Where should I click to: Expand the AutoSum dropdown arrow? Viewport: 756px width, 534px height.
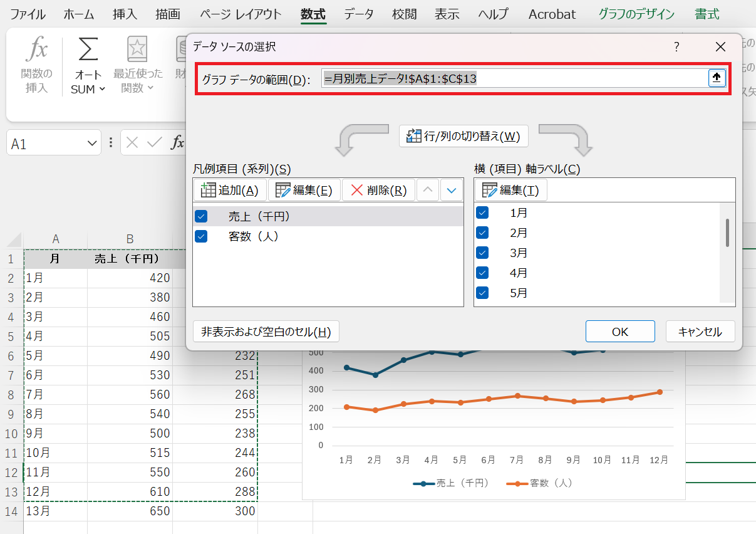102,89
